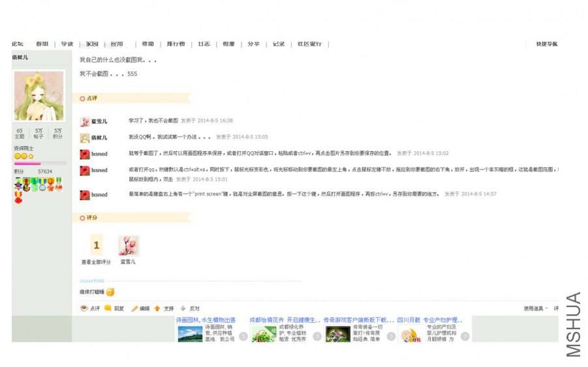
Task: Click the 回复 reply speech-bubble icon
Action: click(108, 308)
